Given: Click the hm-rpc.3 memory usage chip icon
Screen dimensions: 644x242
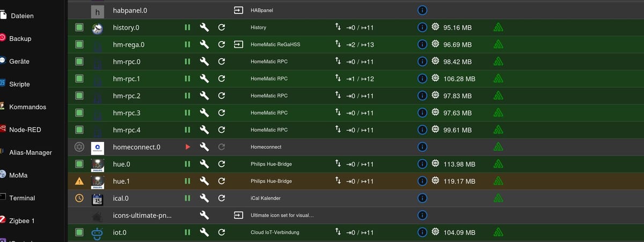Looking at the screenshot, I should 435,113.
